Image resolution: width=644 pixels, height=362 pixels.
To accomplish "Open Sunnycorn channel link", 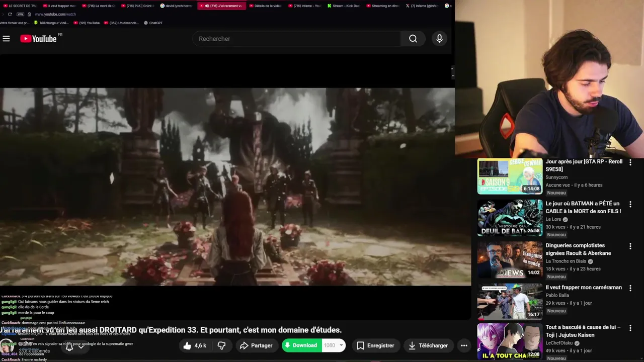I will tap(556, 177).
